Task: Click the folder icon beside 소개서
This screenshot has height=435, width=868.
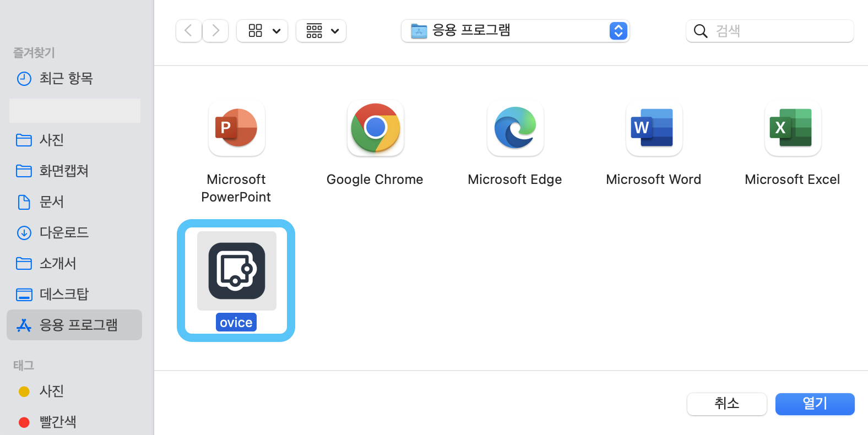Action: (24, 263)
